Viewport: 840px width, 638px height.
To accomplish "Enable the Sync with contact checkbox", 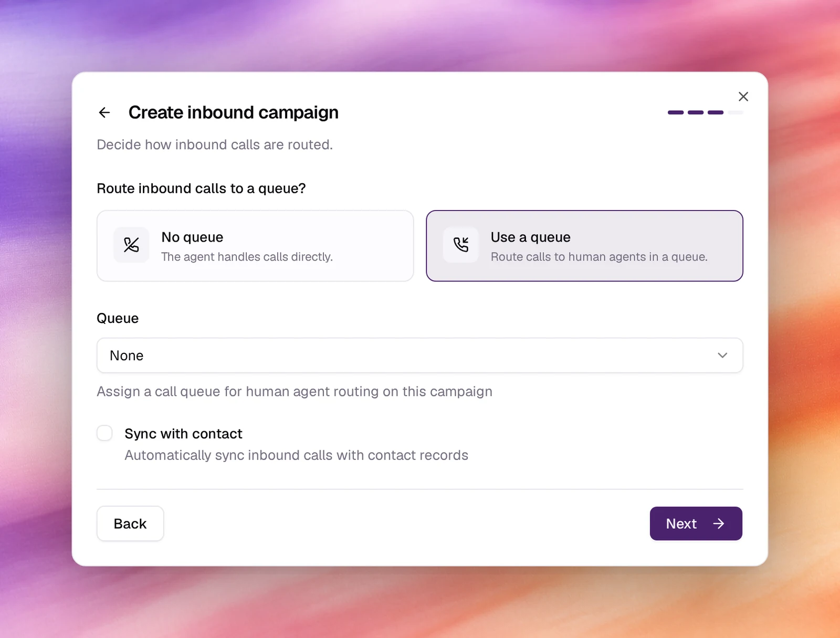I will point(104,433).
